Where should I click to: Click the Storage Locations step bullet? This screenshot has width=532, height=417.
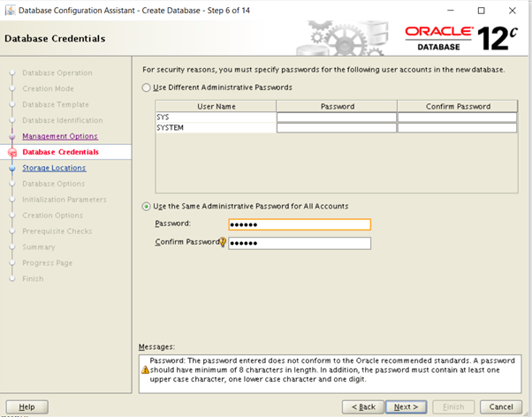point(12,168)
